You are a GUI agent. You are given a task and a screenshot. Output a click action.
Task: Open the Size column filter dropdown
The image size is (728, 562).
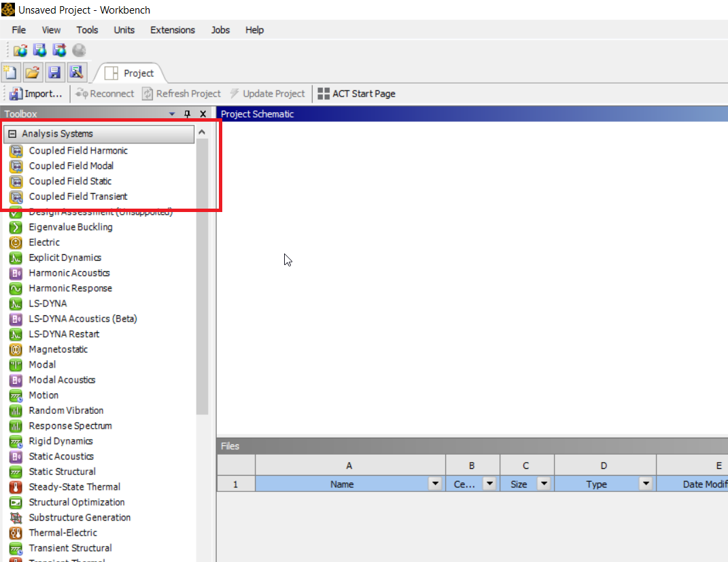544,484
